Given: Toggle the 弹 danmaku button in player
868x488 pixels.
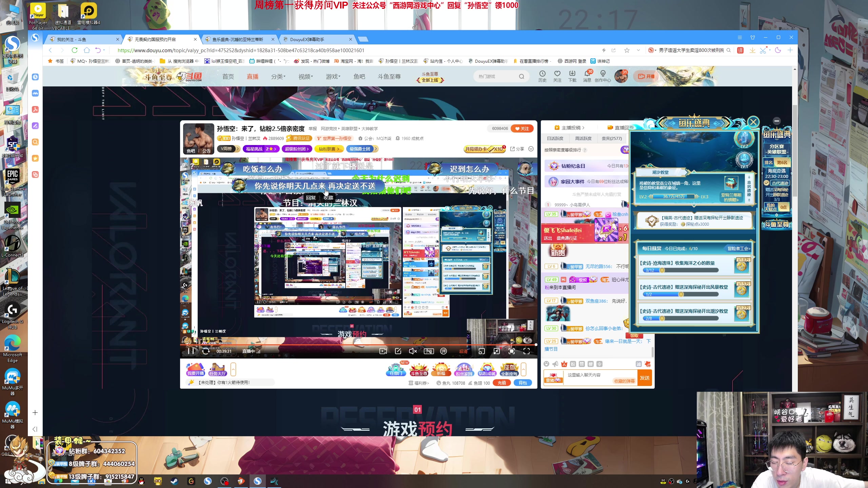Looking at the screenshot, I should tap(443, 351).
